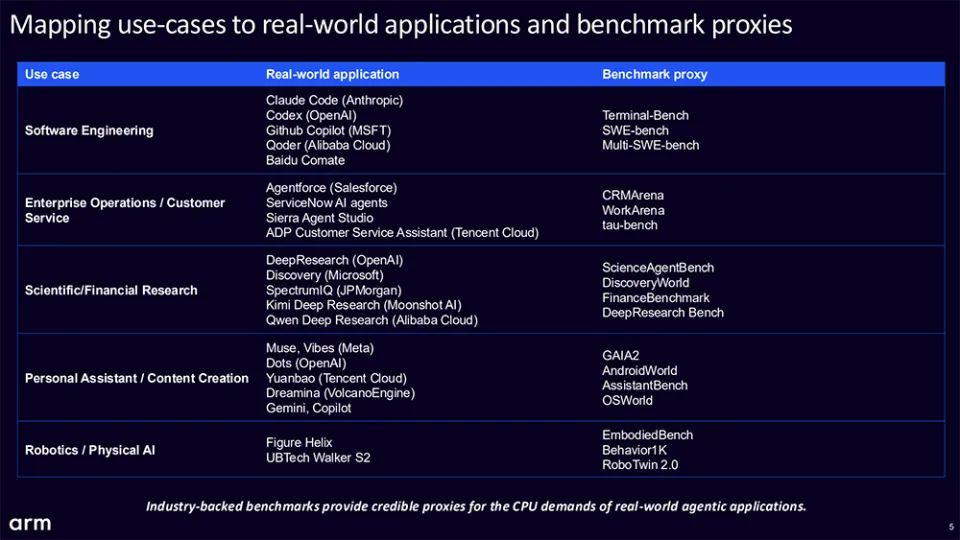
Task: Click the RoboTwin 2.0 benchmark text
Action: click(x=640, y=465)
